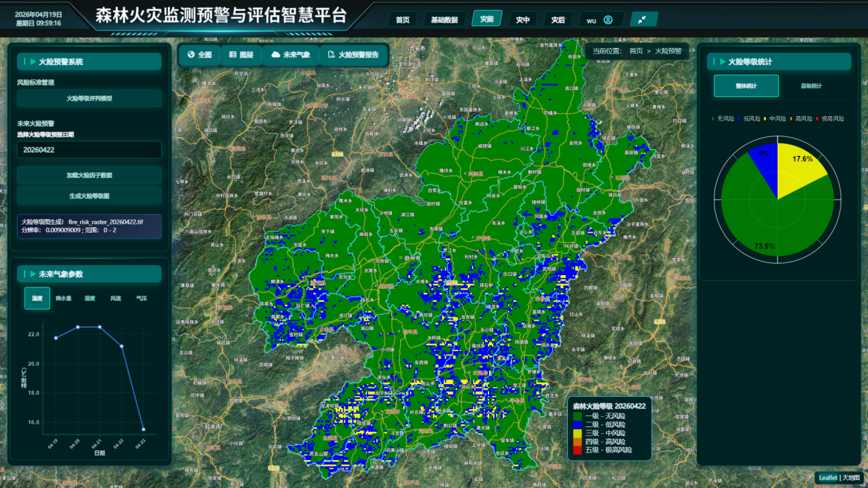Switch to the 县级统计 tab
This screenshot has width=868, height=488.
point(811,86)
